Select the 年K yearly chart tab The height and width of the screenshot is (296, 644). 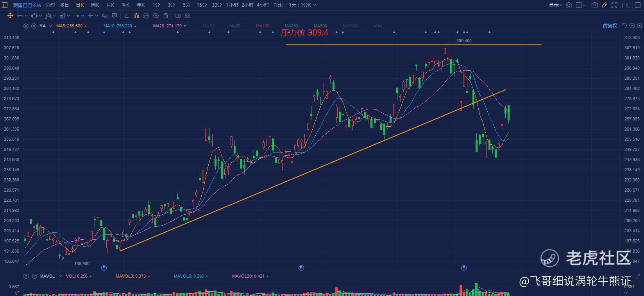(141, 5)
